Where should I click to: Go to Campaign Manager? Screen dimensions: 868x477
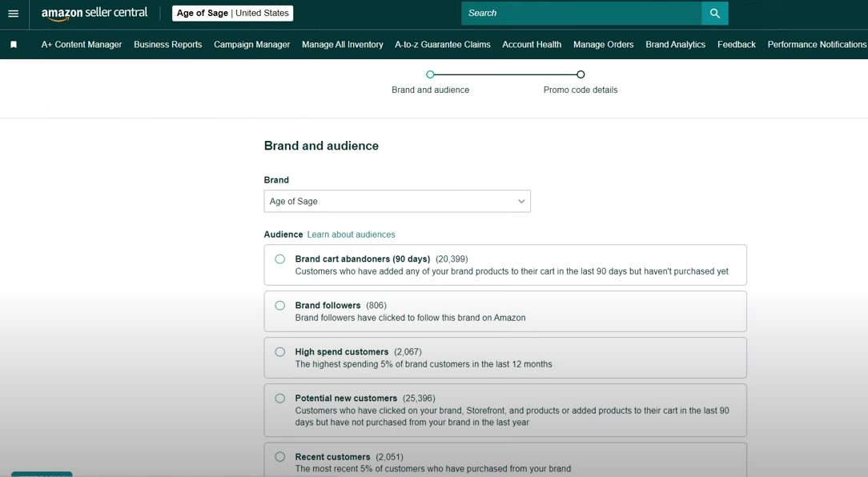coord(252,44)
